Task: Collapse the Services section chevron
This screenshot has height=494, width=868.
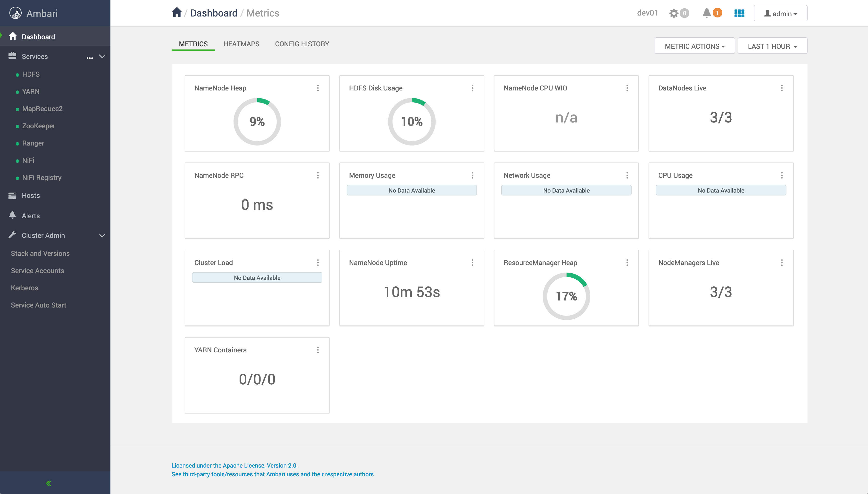Action: pyautogui.click(x=102, y=56)
